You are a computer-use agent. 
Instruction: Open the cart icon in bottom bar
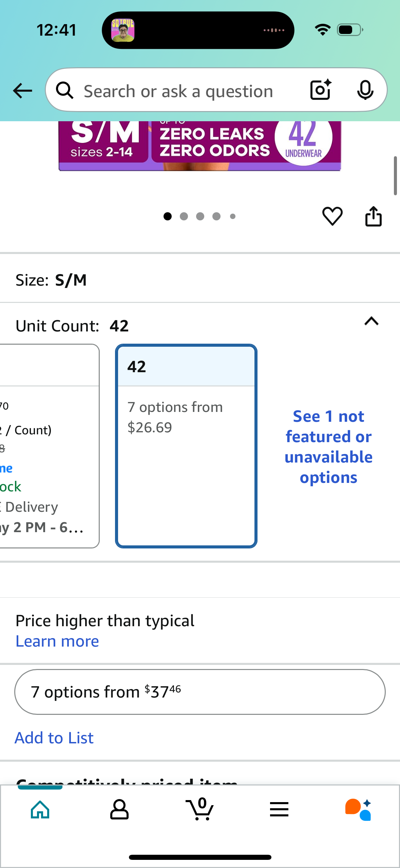click(200, 809)
